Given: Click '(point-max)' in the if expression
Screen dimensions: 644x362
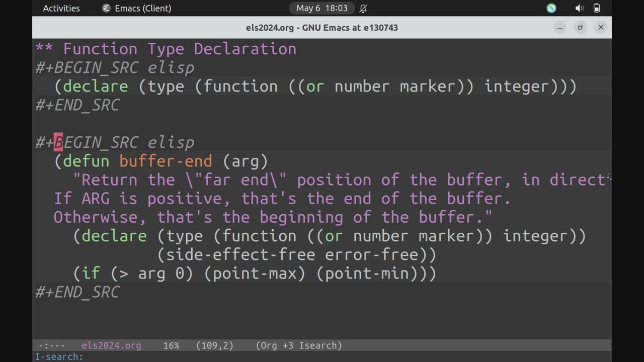Looking at the screenshot, I should point(254,274).
